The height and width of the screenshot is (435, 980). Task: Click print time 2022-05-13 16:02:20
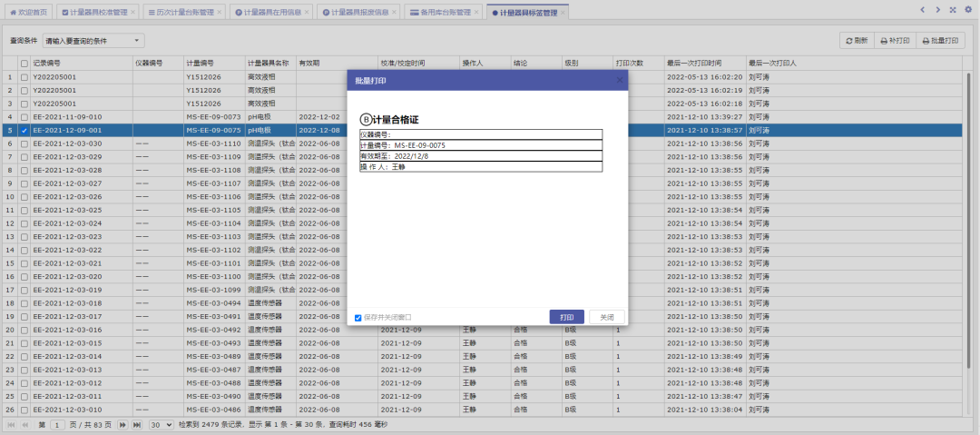[704, 77]
